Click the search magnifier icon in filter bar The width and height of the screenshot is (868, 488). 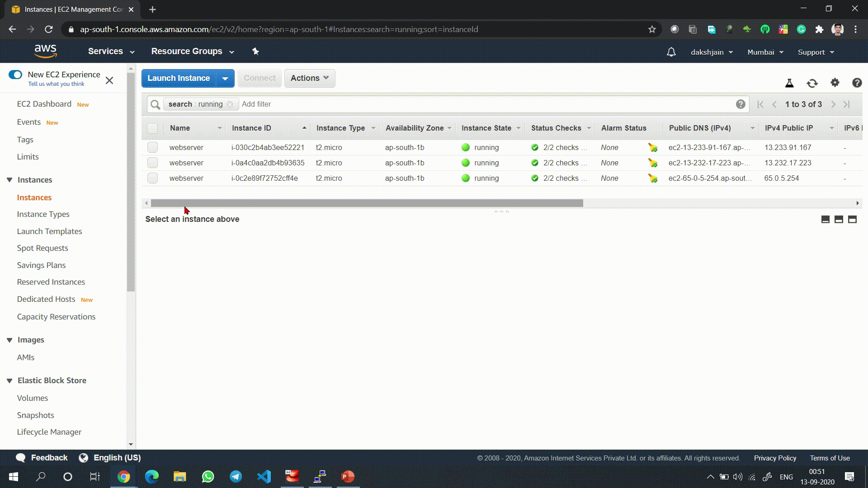tap(155, 104)
